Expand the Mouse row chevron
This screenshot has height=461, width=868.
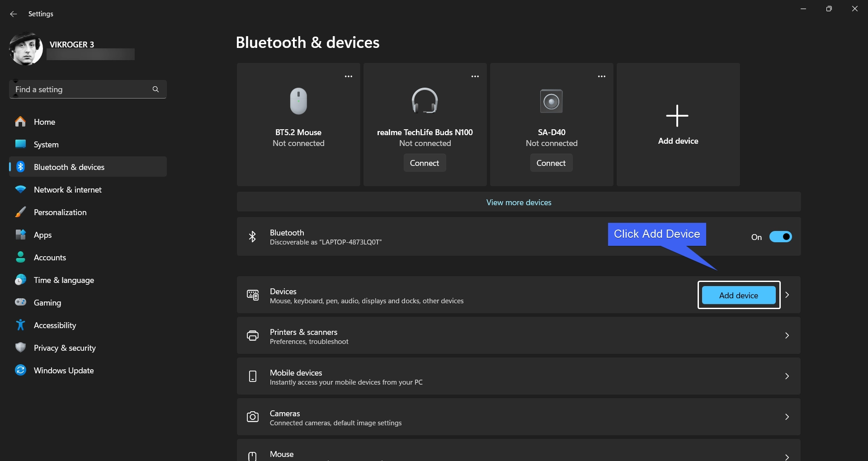[x=787, y=457]
